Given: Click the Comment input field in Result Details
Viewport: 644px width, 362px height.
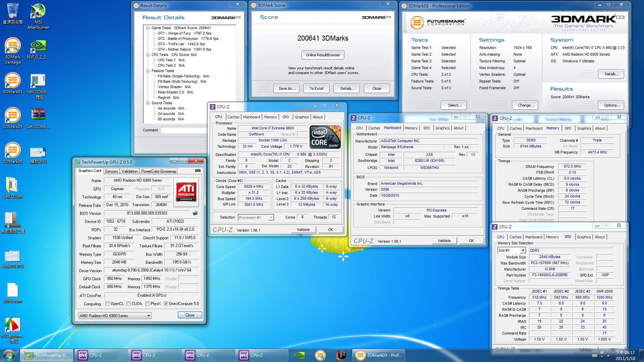Looking at the screenshot, I should tap(184, 130).
